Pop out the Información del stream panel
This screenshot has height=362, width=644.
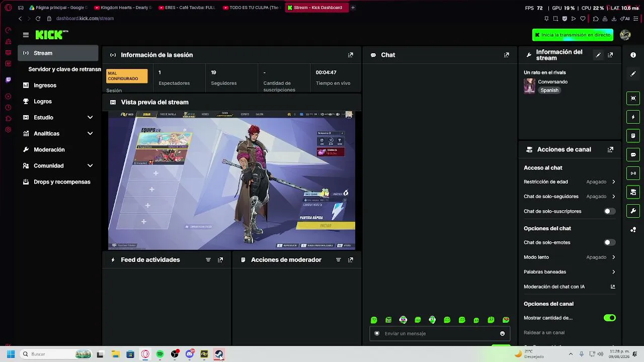610,55
